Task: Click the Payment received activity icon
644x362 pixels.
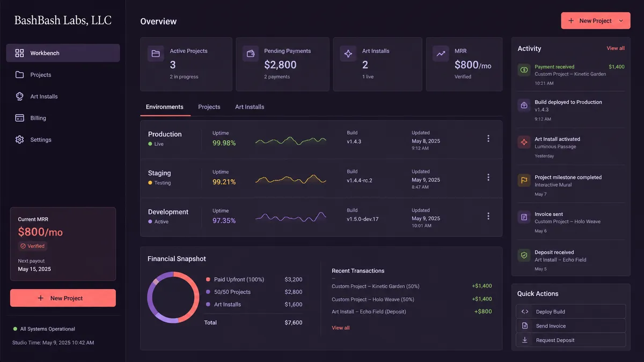Action: 524,70
